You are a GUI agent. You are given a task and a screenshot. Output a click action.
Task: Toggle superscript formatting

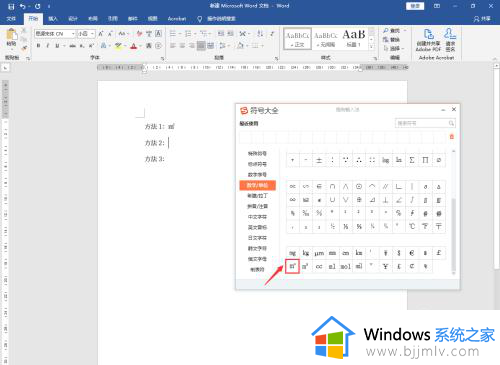tap(91, 46)
